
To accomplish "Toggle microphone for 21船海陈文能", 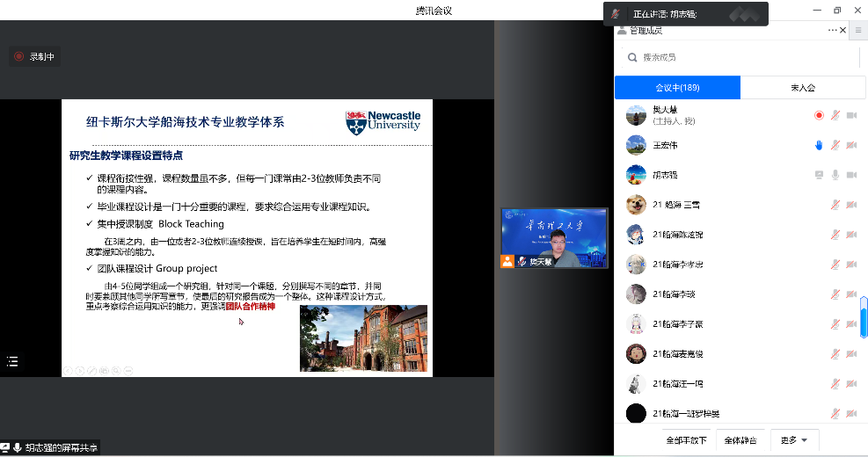I will 835,235.
